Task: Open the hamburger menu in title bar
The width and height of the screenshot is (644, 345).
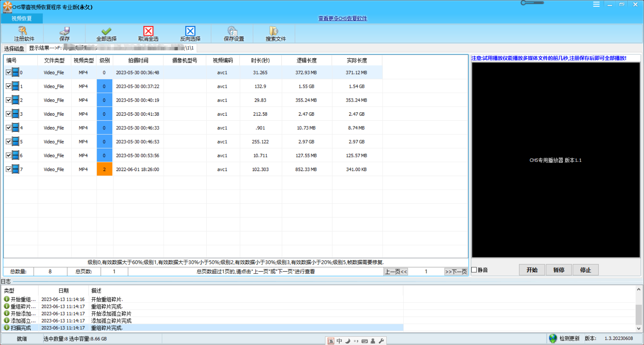Action: point(596,4)
